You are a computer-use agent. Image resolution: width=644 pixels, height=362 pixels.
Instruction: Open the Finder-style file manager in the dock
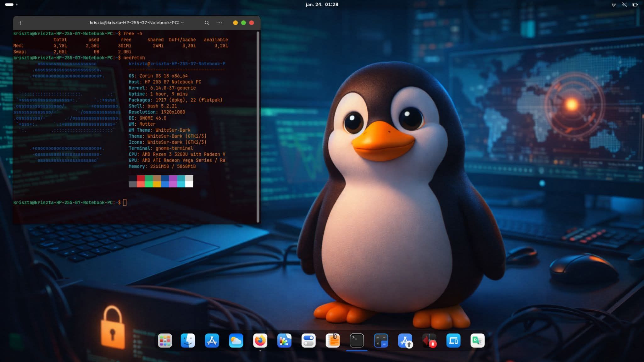pyautogui.click(x=188, y=341)
